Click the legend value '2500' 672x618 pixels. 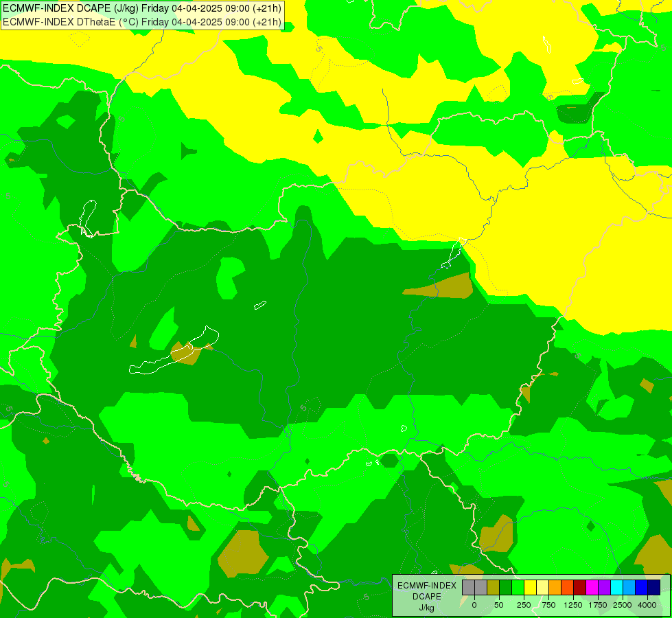coord(623,605)
